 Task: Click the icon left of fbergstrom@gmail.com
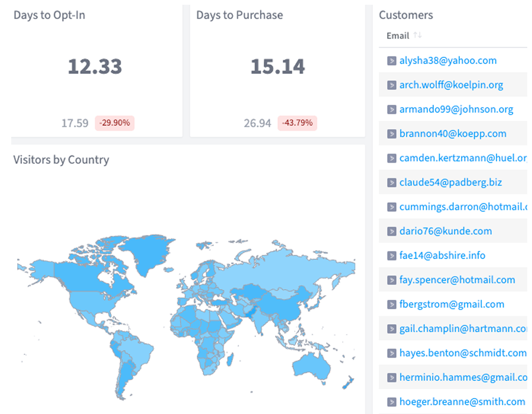click(391, 304)
